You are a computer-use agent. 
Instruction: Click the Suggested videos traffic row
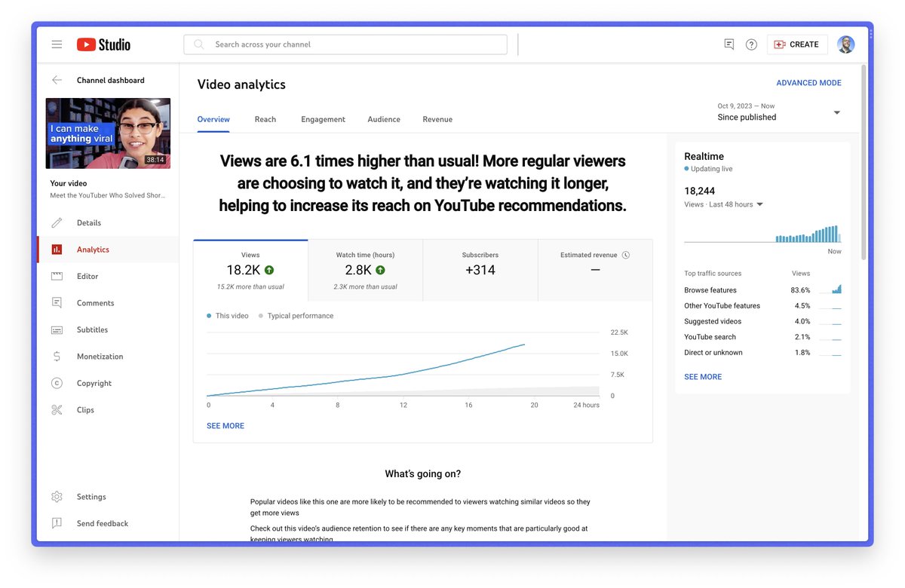pos(762,321)
